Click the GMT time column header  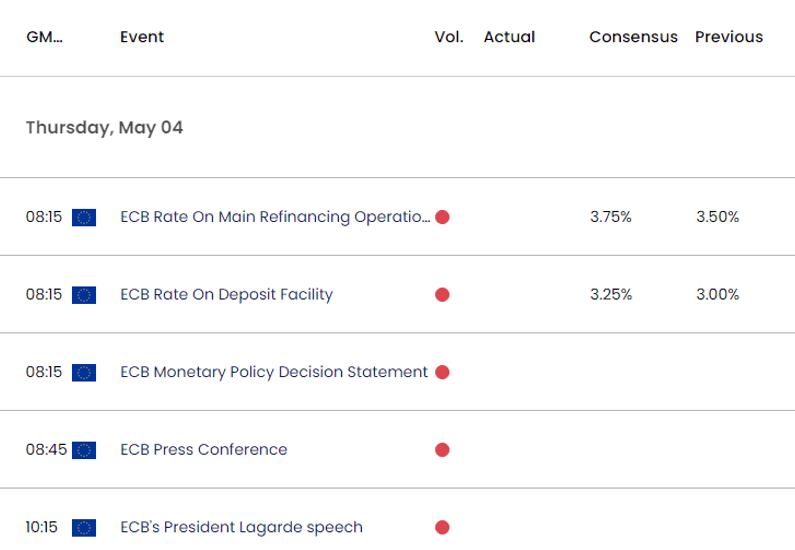pyautogui.click(x=45, y=37)
